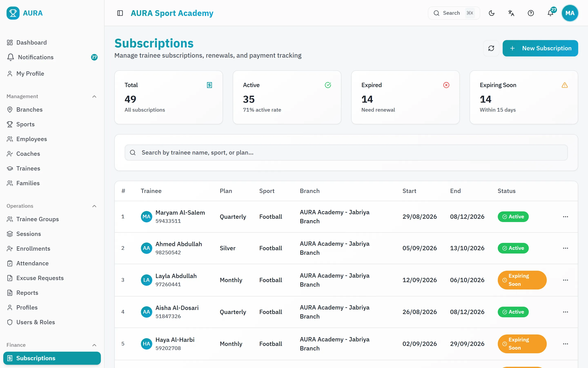
Task: Click Layla Abdullah's Expiring Soon badge
Action: [522, 280]
